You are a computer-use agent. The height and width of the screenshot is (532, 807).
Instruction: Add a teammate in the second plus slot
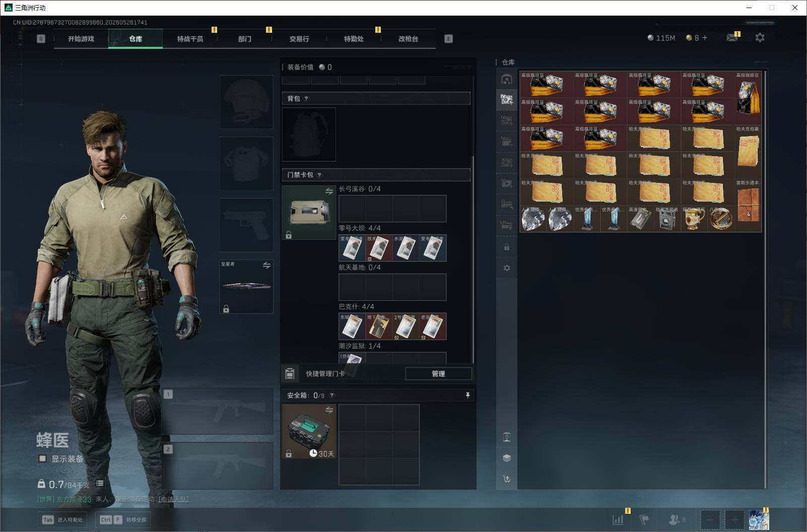click(x=734, y=519)
